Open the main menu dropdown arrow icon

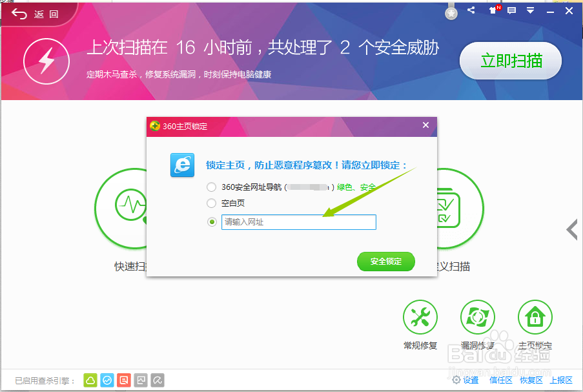530,10
